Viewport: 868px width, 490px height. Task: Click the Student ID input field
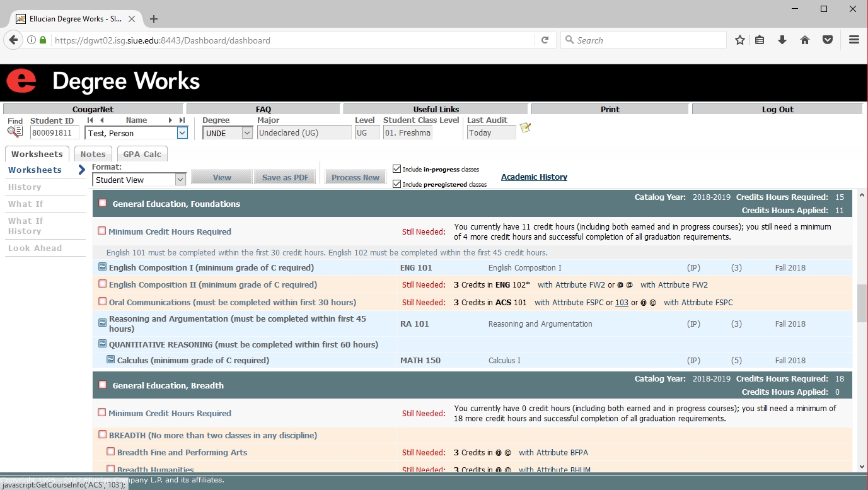[55, 133]
